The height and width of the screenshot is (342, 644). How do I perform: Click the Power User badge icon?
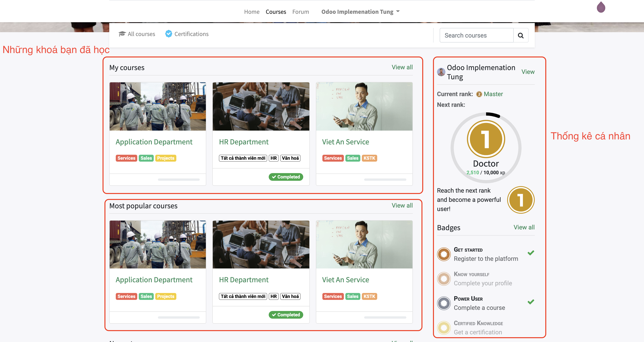(444, 303)
